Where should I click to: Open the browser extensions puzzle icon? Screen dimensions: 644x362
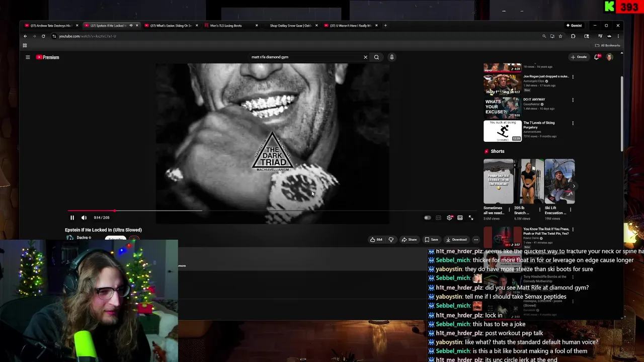pos(573,36)
